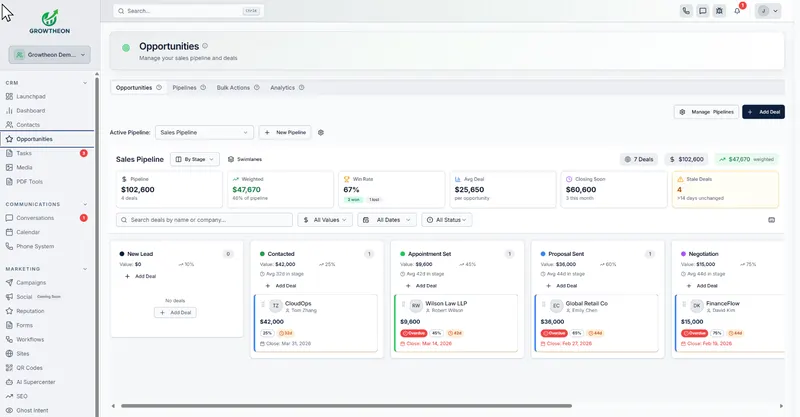Viewport: 800px width, 417px height.
Task: Click the bug report icon in header
Action: (719, 11)
